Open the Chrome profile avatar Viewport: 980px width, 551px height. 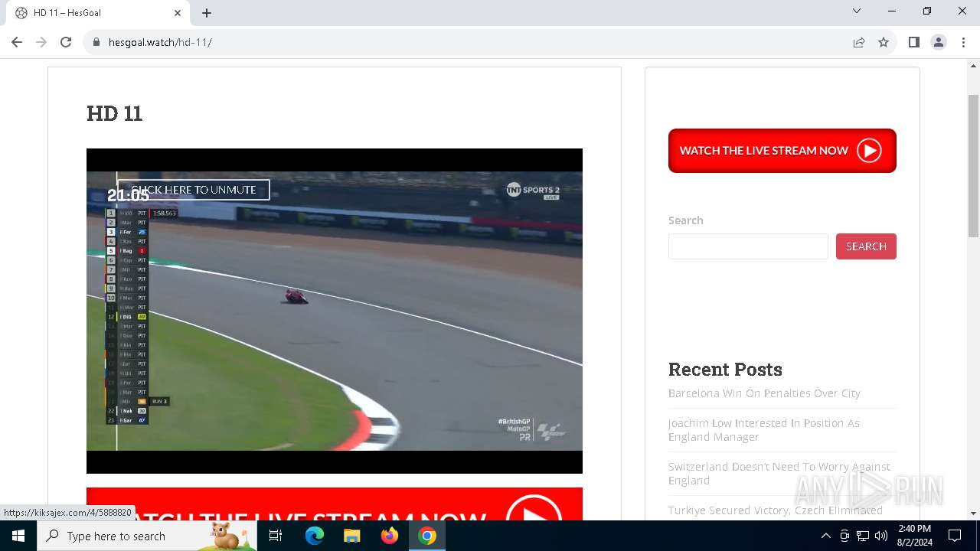(x=939, y=42)
